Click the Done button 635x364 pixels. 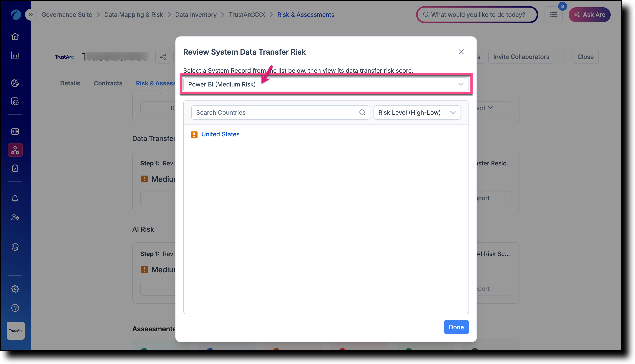tap(456, 327)
